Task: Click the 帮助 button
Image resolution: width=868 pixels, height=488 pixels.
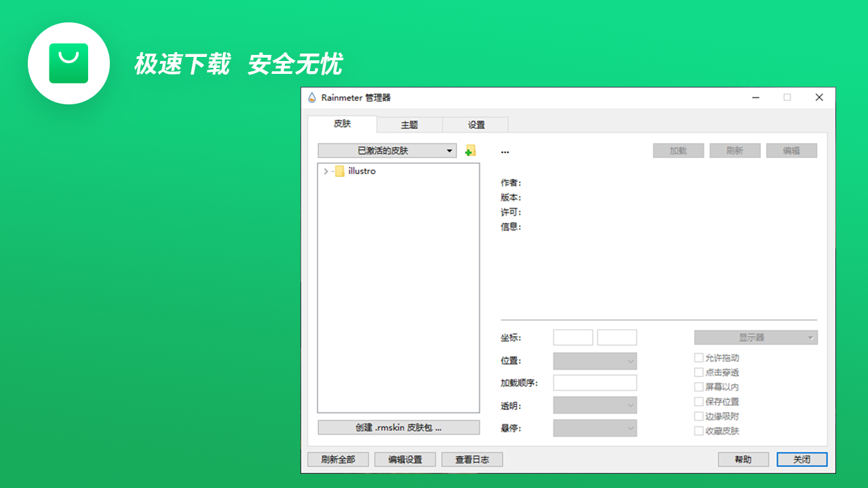Action: pos(743,460)
